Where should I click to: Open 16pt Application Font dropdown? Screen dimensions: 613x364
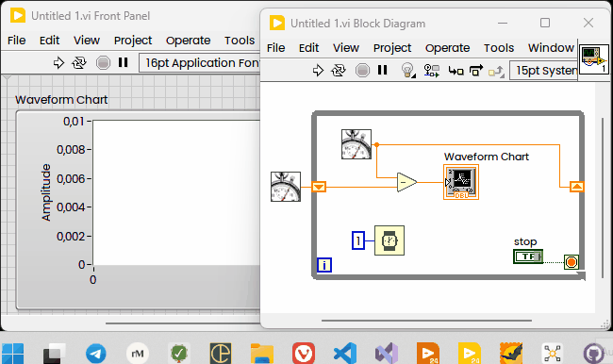pyautogui.click(x=200, y=62)
